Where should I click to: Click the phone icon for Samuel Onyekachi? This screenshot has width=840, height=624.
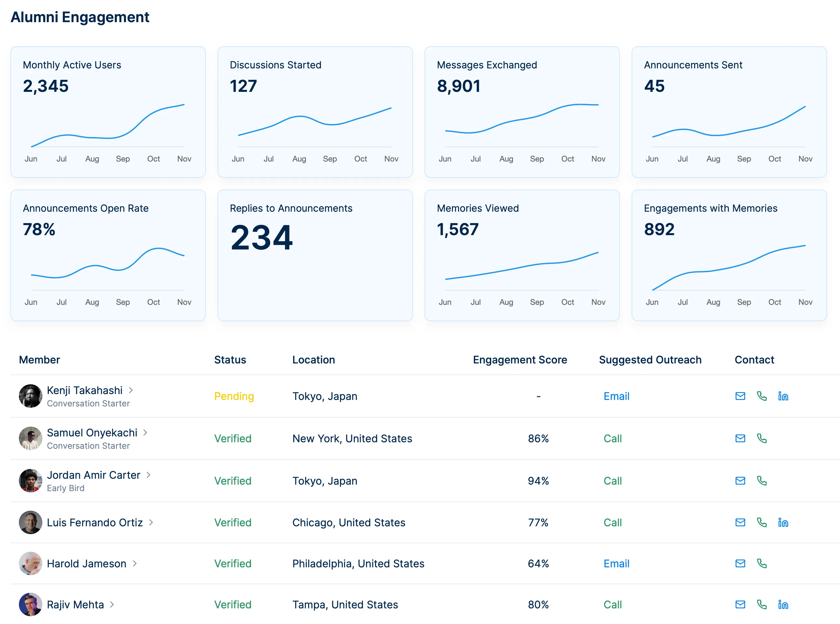[762, 438]
